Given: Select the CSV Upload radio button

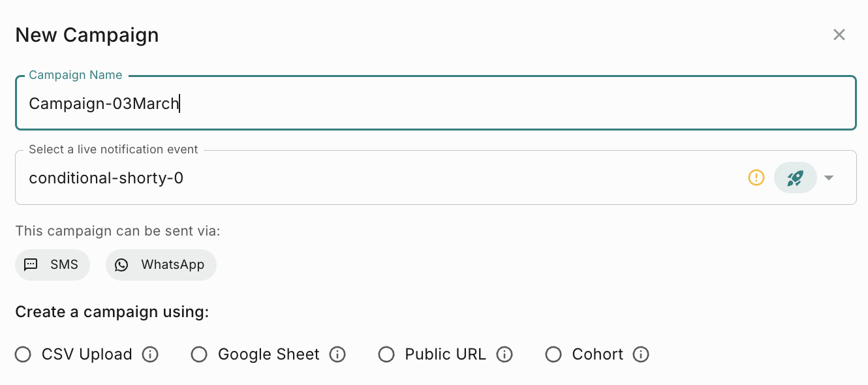Looking at the screenshot, I should coord(23,354).
